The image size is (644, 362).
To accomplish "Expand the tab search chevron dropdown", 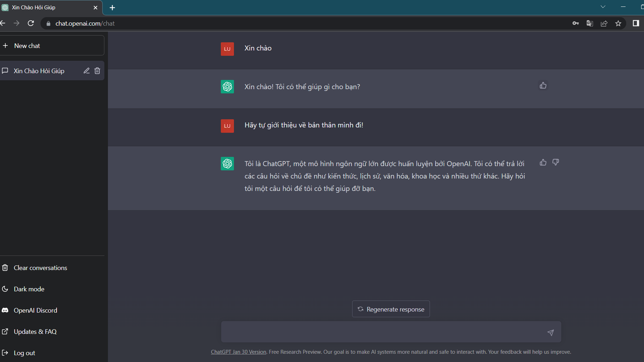I will coord(603,7).
